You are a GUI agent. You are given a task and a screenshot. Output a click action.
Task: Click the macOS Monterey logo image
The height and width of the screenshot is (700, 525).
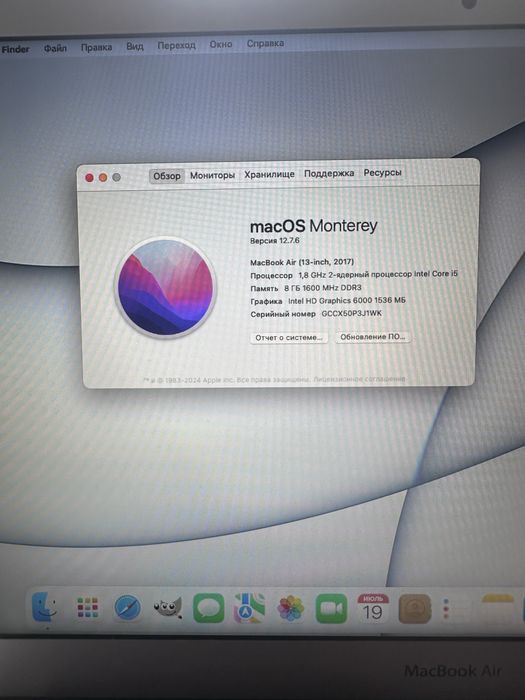click(x=165, y=288)
